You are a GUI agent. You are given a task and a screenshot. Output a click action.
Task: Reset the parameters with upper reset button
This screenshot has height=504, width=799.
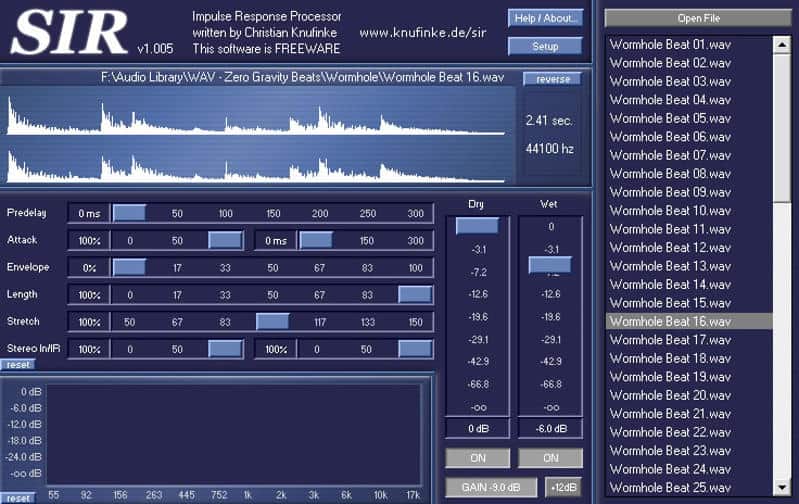point(17,365)
